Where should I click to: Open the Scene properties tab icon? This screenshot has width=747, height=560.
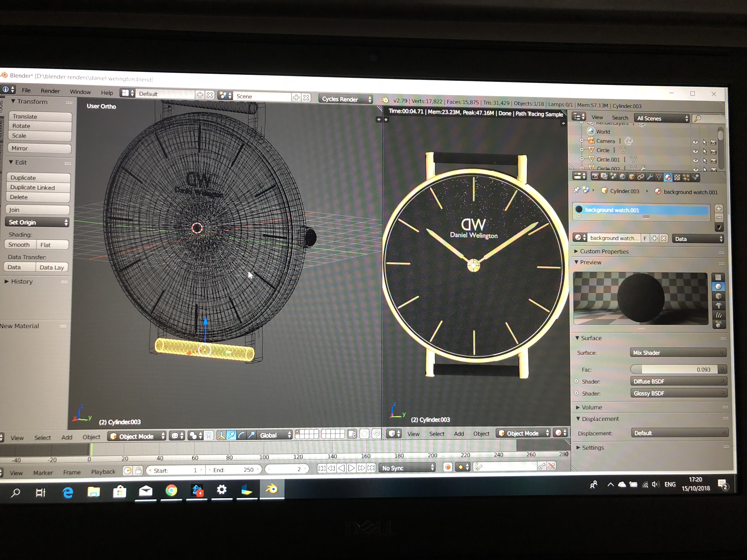tap(613, 176)
